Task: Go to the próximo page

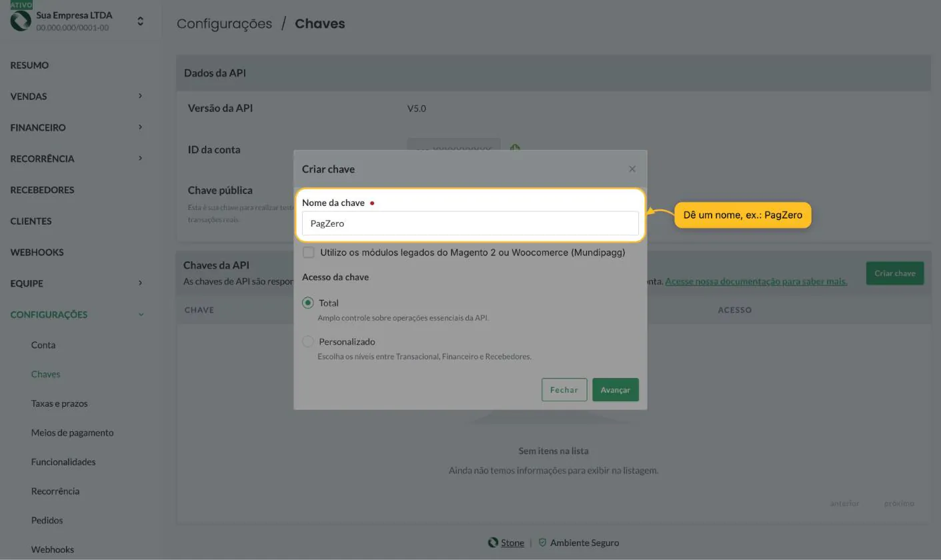Action: click(x=899, y=503)
